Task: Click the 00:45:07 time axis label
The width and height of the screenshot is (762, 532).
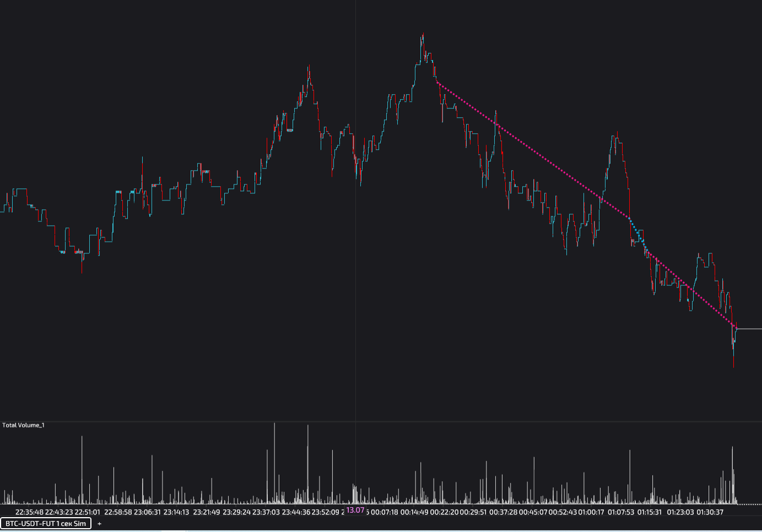Action: click(x=533, y=512)
